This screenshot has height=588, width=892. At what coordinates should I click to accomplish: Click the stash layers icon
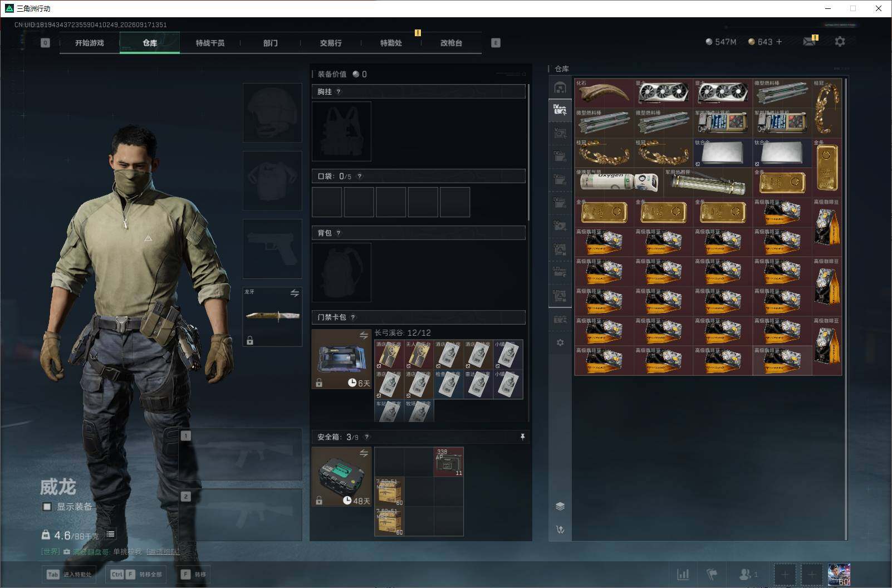pos(560,506)
